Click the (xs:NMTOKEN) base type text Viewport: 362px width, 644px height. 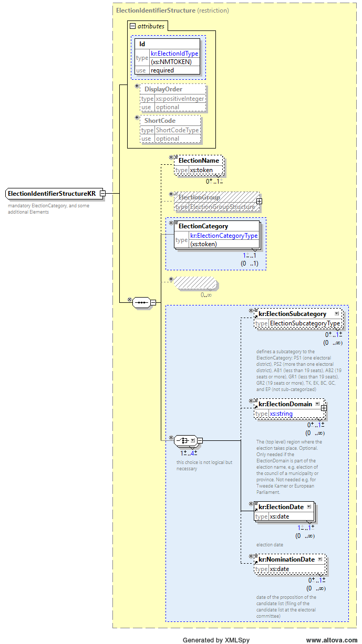(171, 61)
